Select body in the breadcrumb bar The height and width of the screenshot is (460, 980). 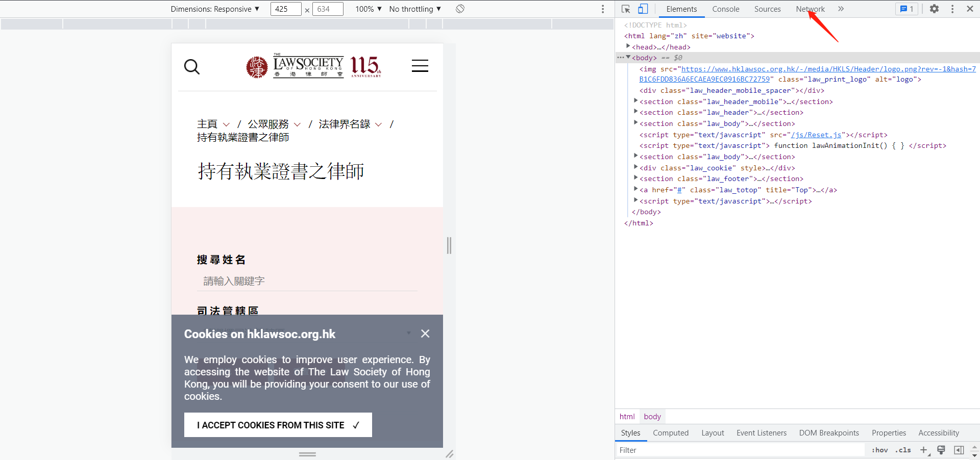(652, 417)
